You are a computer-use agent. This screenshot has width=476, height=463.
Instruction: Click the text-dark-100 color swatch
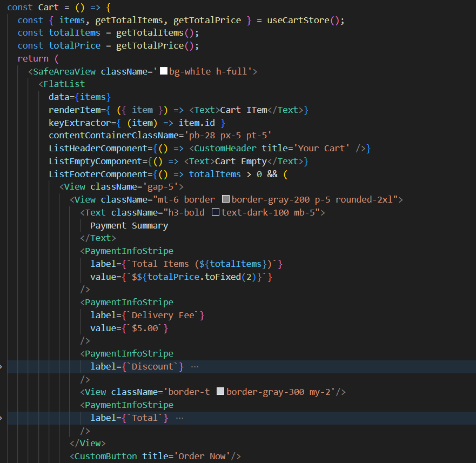click(x=215, y=212)
